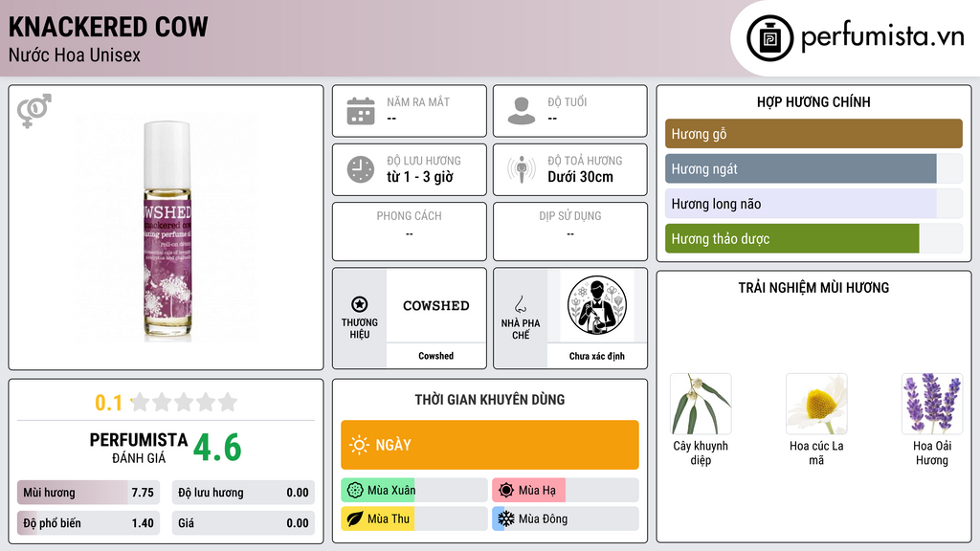The height and width of the screenshot is (551, 980).
Task: Click the green 4.6 Perfumista score
Action: click(x=217, y=448)
